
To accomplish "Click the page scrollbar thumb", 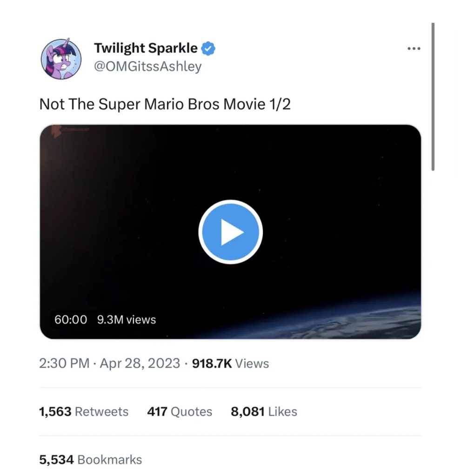I will (x=433, y=97).
